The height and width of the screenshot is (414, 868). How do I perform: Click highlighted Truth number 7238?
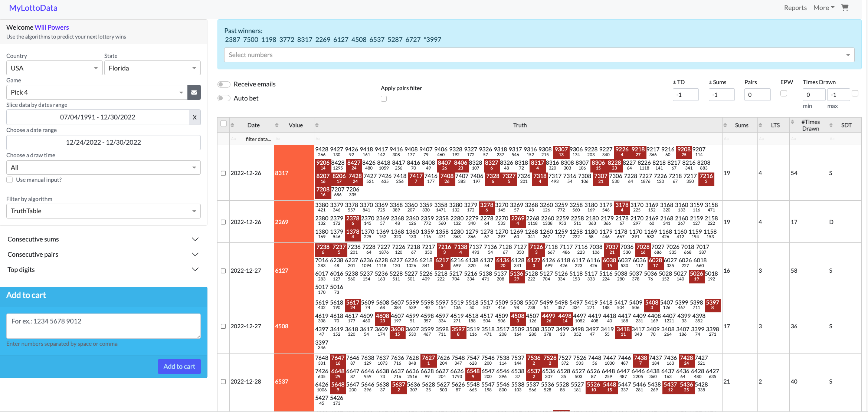pos(322,249)
